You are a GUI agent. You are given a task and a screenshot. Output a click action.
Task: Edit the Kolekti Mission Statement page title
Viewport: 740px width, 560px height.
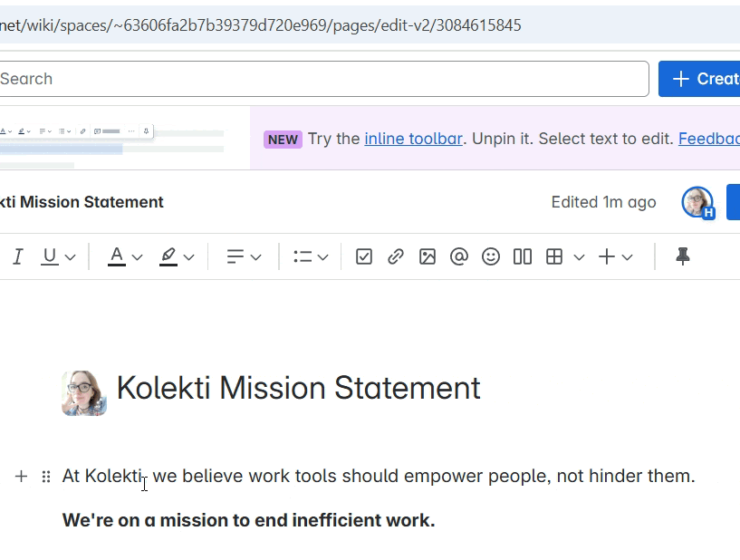click(298, 388)
